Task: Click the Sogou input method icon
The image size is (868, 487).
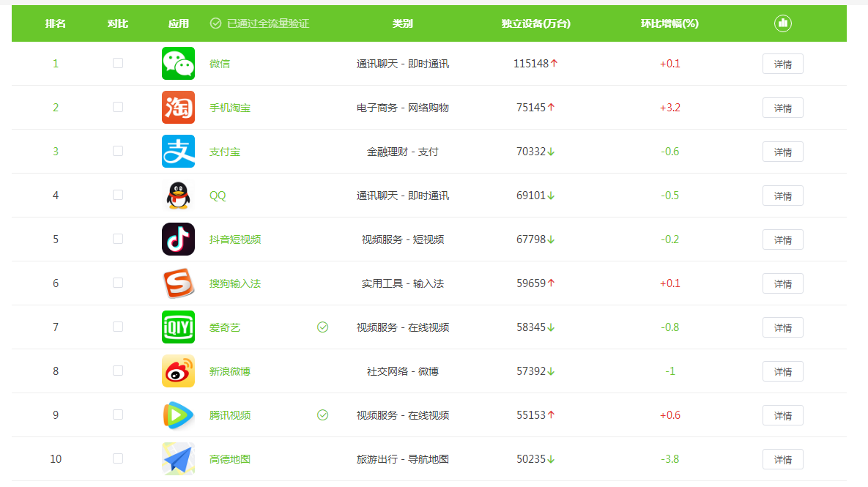Action: (178, 283)
